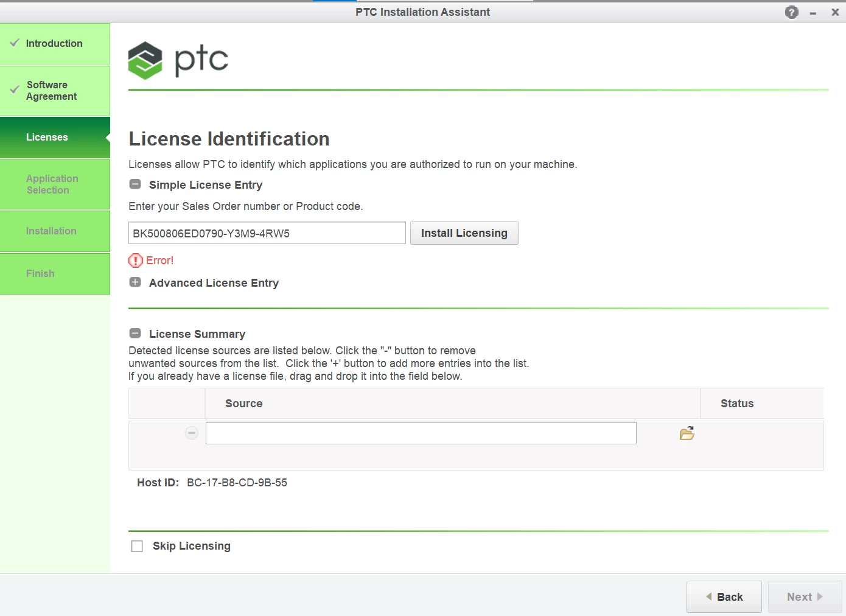Image resolution: width=846 pixels, height=616 pixels.
Task: Go to the Software Agreement step
Action: (55, 91)
